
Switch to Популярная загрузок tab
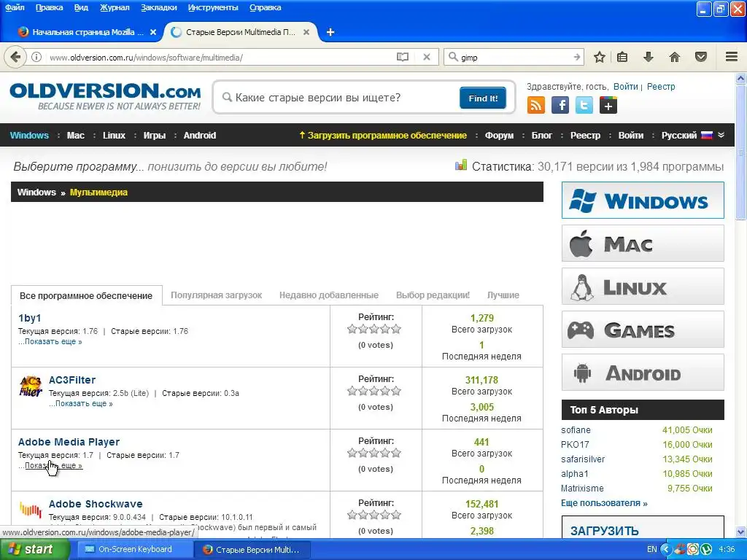(x=216, y=295)
